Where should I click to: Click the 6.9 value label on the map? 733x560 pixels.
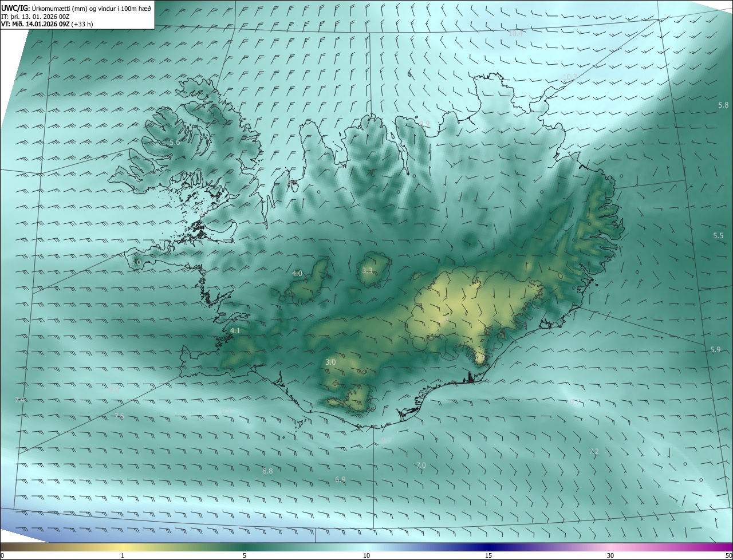point(340,479)
